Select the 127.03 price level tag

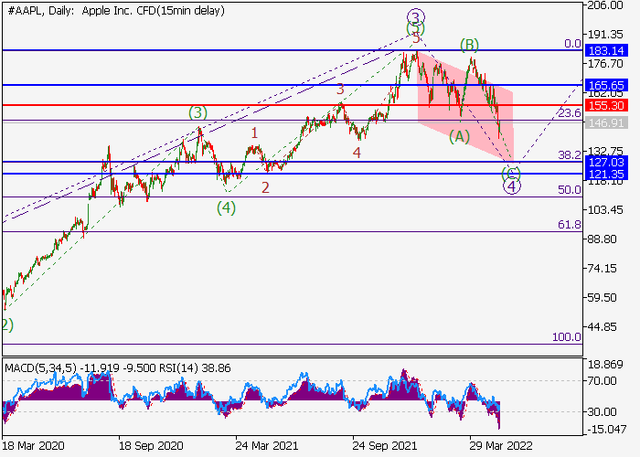tap(609, 161)
